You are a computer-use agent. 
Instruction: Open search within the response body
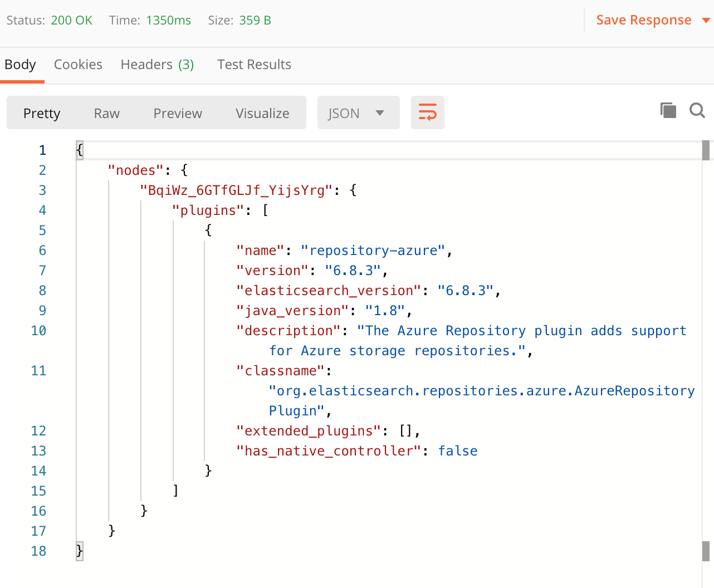697,110
